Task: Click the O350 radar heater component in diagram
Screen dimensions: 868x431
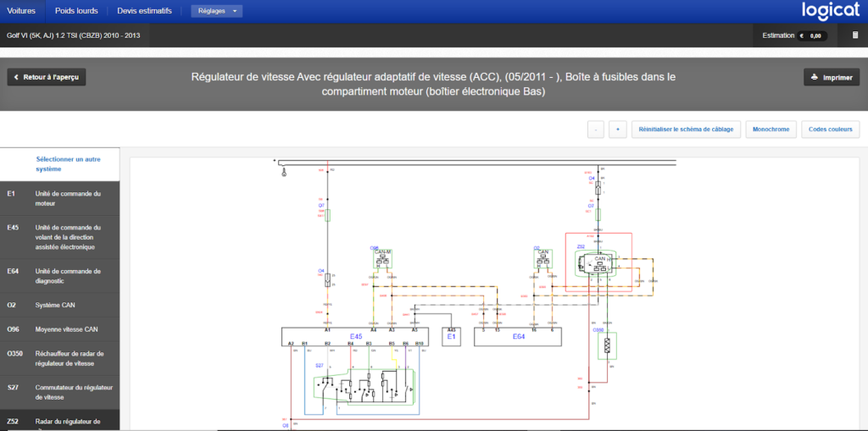Action: coord(608,345)
